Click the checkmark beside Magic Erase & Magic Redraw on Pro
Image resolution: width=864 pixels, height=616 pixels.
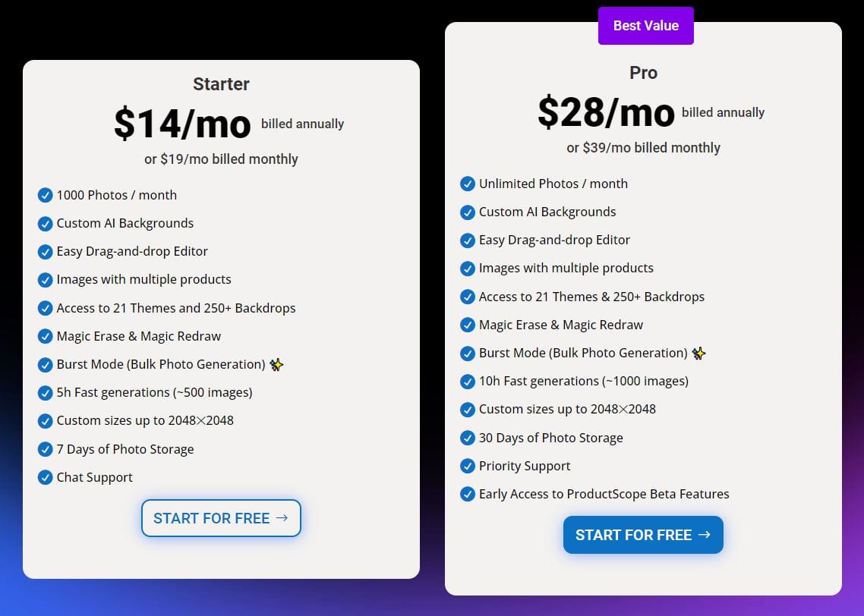(x=468, y=325)
